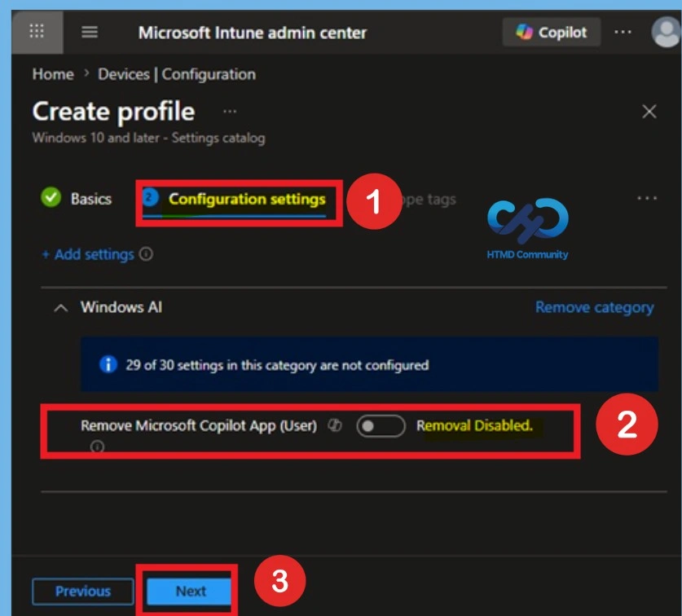Show more wizard steps ellipsis
This screenshot has height=616, width=682.
(x=647, y=198)
